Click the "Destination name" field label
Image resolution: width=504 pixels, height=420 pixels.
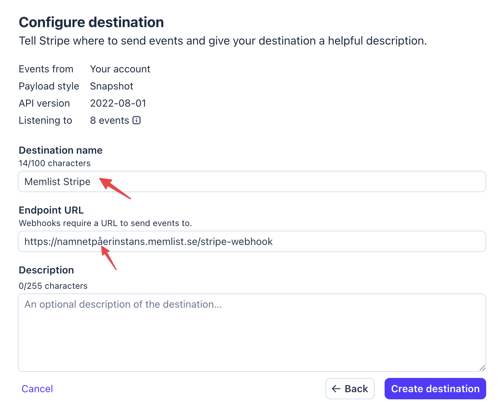(61, 150)
